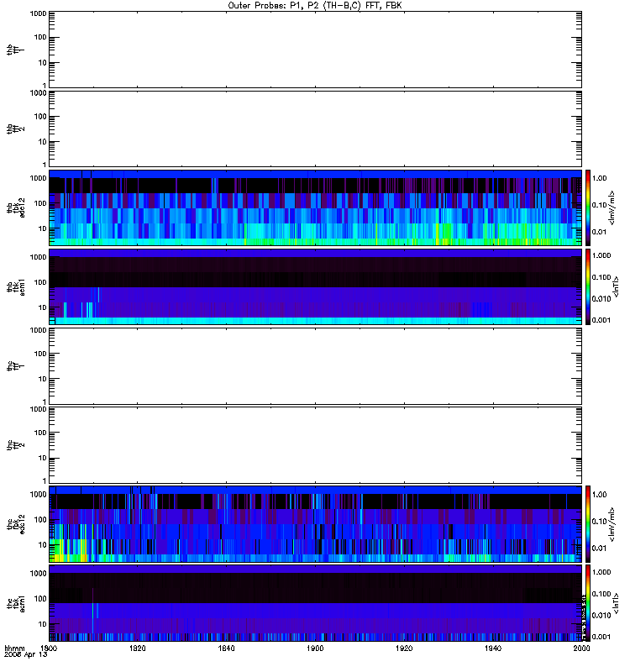
Task: Click the "1840" time axis label
Action: pos(226,648)
